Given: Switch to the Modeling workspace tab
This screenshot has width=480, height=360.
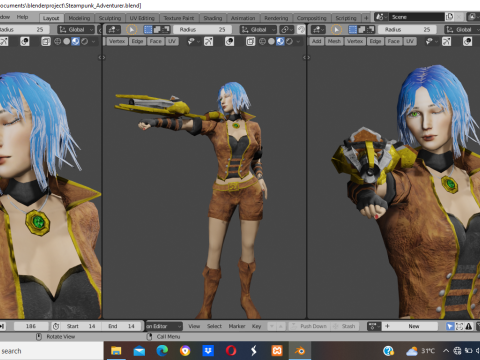Looking at the screenshot, I should (79, 18).
